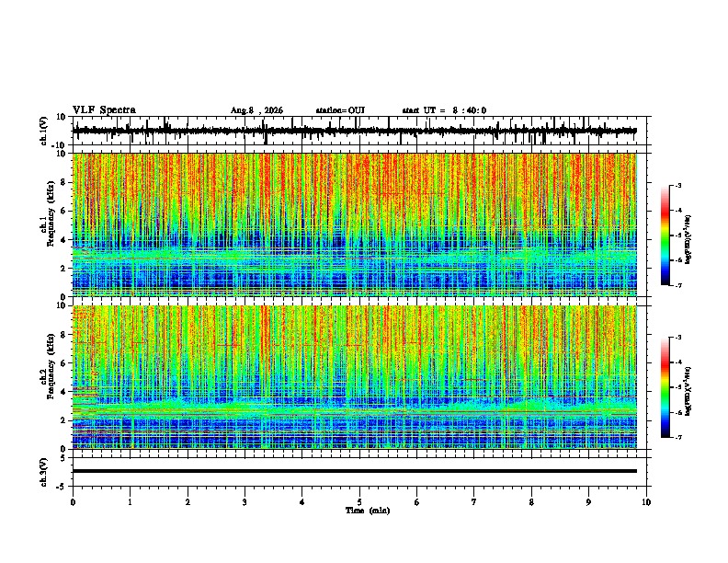Select the date text "Aug.8 , 2026"
This screenshot has width=728, height=563.
point(256,110)
